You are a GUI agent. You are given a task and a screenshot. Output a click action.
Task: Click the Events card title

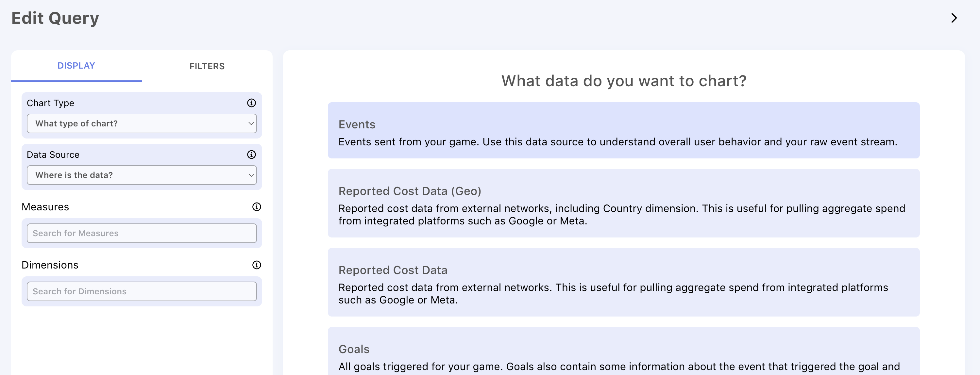point(356,124)
